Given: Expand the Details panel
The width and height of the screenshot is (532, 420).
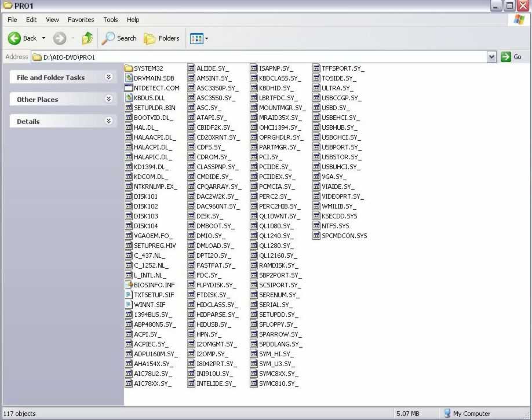Looking at the screenshot, I should [108, 121].
